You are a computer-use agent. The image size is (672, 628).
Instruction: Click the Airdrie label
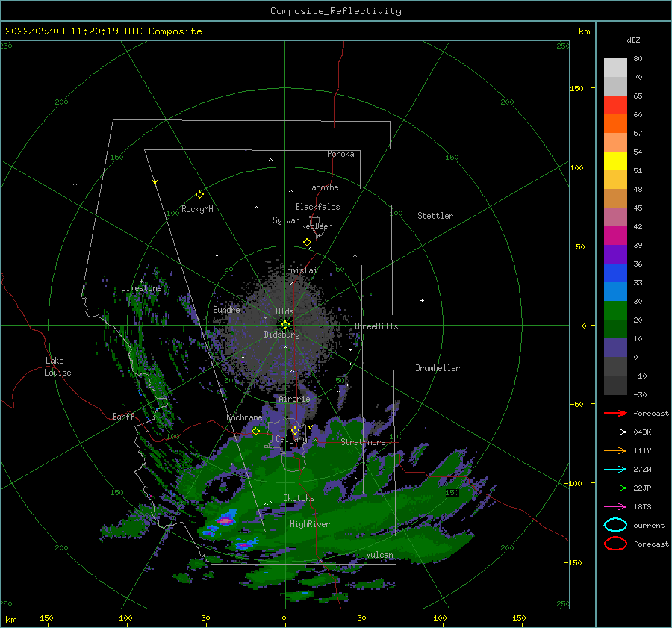tap(294, 399)
